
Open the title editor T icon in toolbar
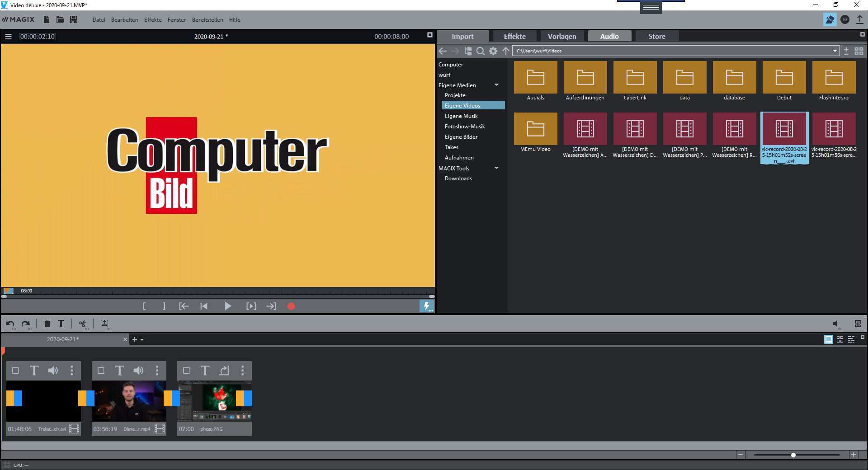pyautogui.click(x=61, y=324)
